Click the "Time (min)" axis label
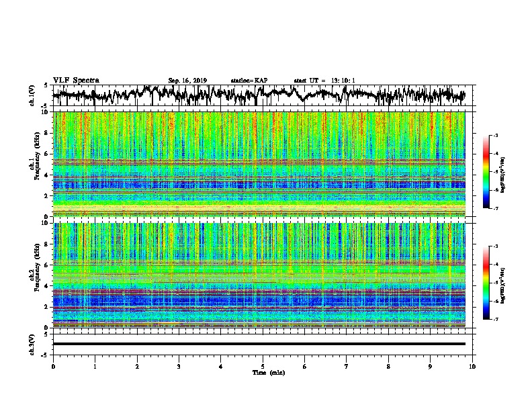532x411 pixels. pos(269,373)
